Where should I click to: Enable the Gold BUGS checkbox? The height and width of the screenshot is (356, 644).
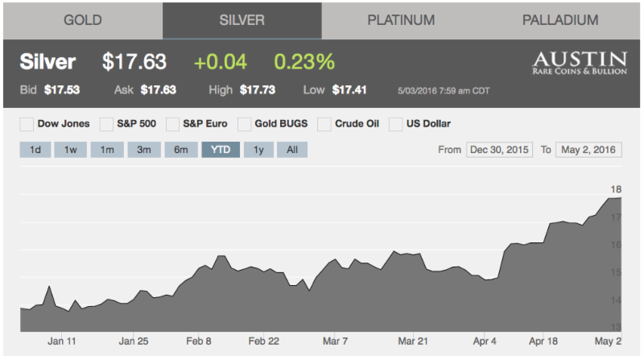pos(247,124)
